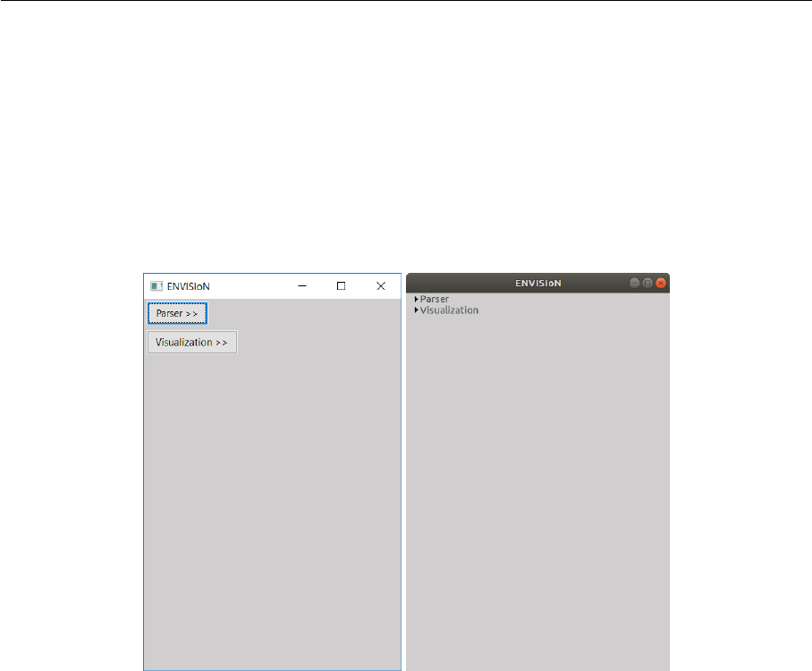Close the Ubuntu ENVISIoN window with red button
Image resolution: width=812 pixels, height=671 pixels.
(661, 283)
